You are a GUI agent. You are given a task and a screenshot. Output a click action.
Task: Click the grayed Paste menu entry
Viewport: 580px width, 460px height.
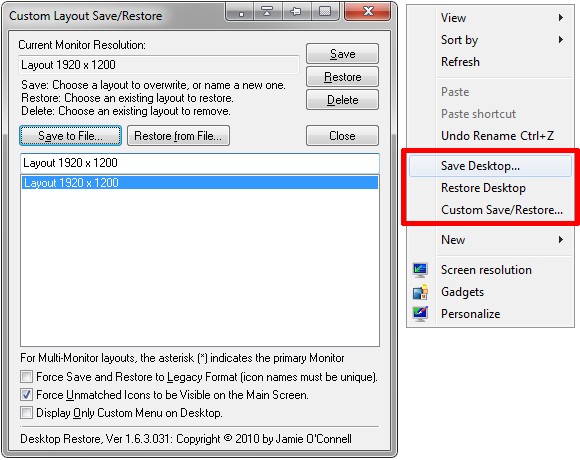(490, 92)
